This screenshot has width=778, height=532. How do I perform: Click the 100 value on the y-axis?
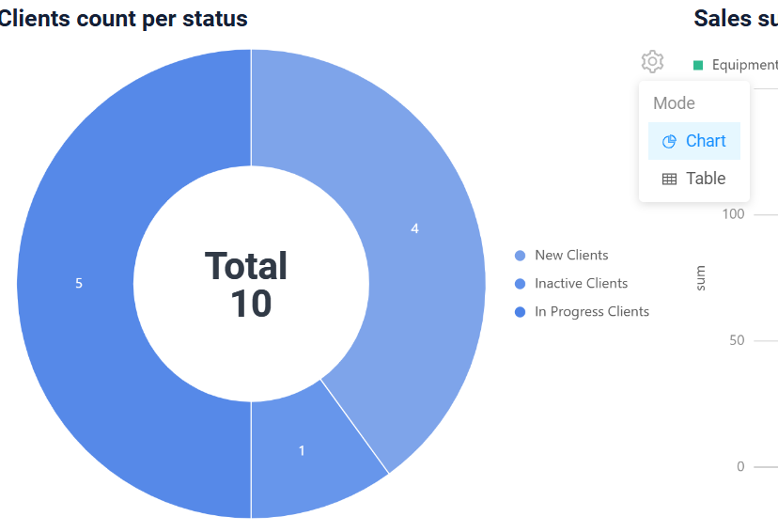pos(734,214)
